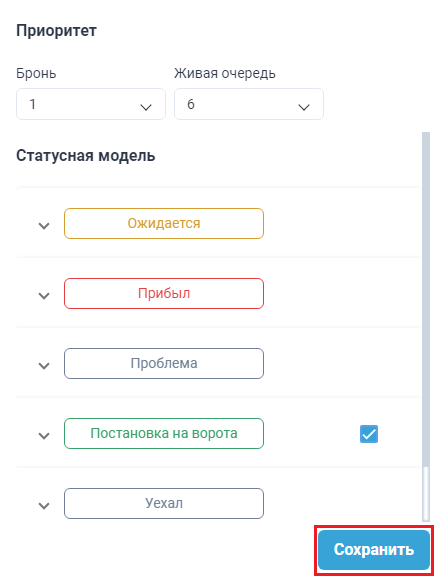The width and height of the screenshot is (434, 579).
Task: Expand the Проблема status row chevron
Action: pos(44,366)
